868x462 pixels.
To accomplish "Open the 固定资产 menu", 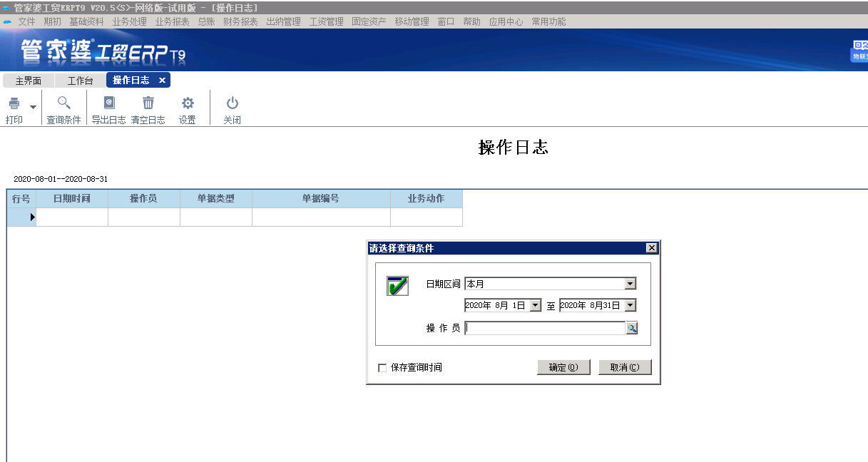I will tap(369, 21).
